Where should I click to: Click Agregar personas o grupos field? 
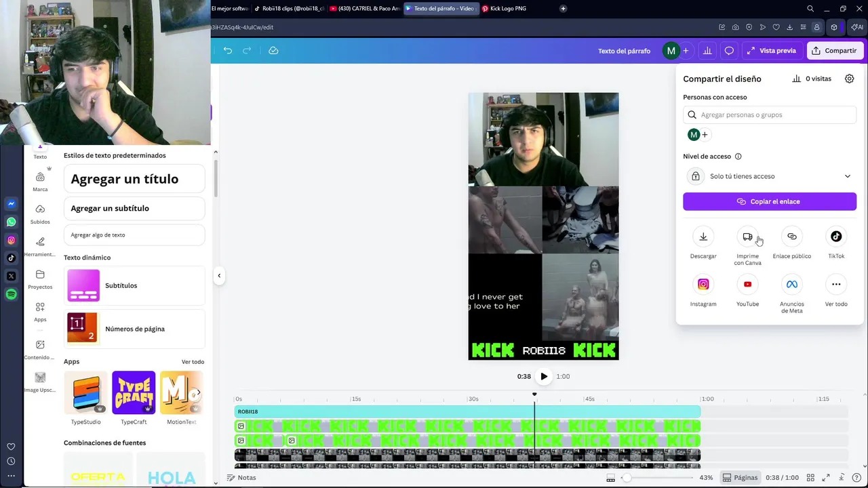[x=770, y=115]
